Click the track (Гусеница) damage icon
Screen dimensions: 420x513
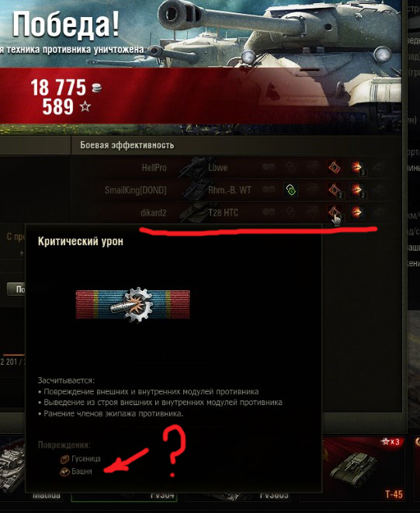click(64, 459)
